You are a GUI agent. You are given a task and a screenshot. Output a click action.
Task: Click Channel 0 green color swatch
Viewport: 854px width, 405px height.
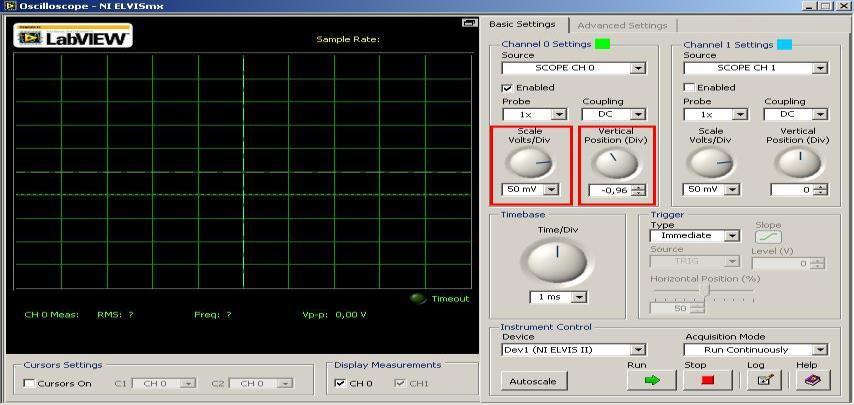tap(602, 44)
